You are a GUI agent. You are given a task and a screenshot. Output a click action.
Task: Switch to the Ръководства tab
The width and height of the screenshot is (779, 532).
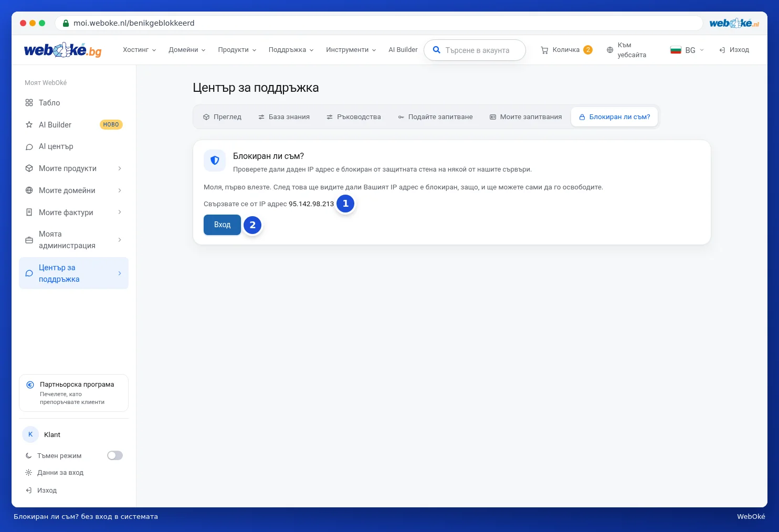[354, 117]
